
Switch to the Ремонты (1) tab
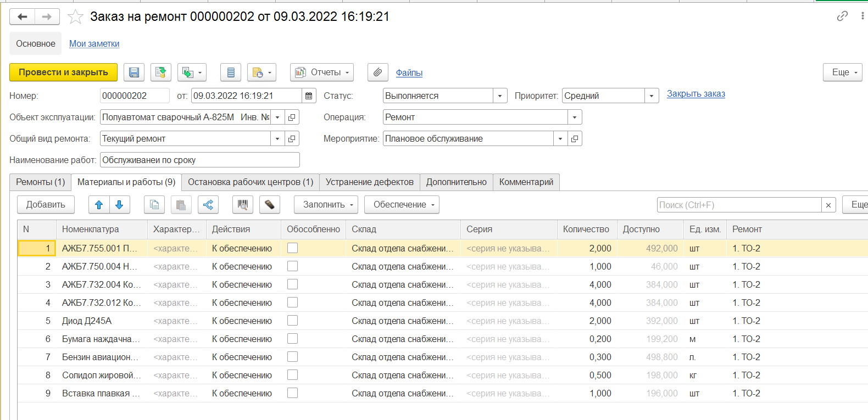tap(40, 182)
